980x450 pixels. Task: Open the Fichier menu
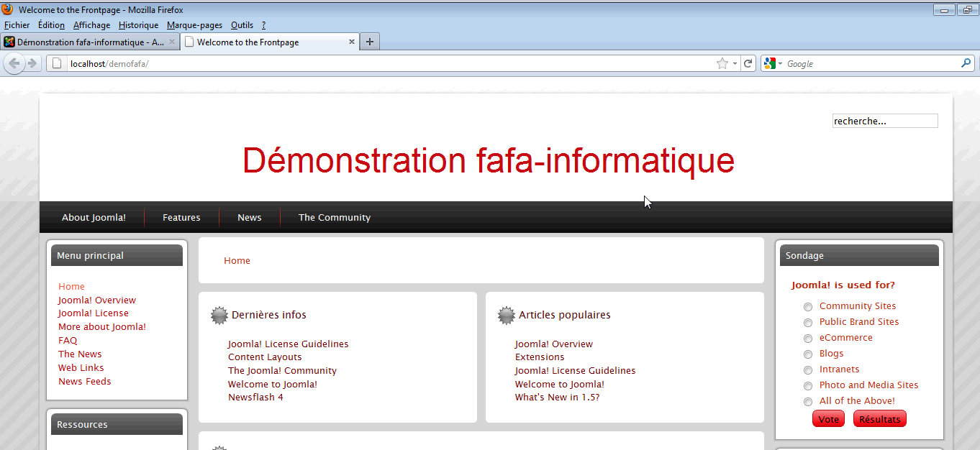[17, 25]
